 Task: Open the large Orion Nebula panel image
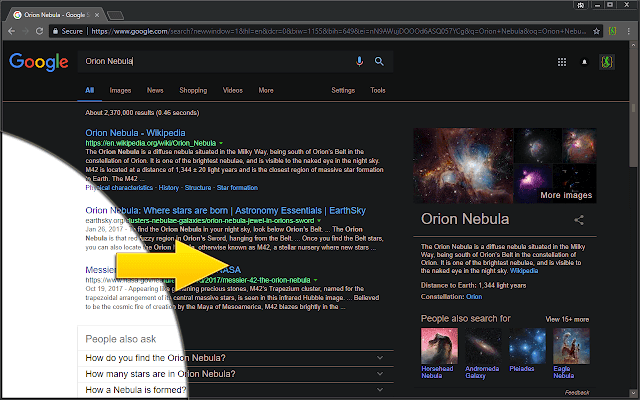click(x=463, y=166)
